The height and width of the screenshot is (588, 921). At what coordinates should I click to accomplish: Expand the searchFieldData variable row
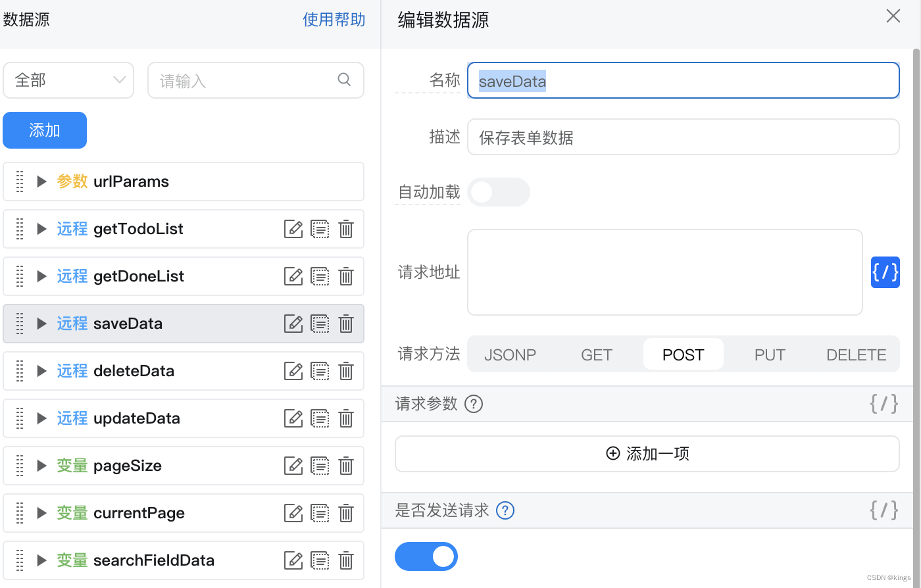pos(42,560)
